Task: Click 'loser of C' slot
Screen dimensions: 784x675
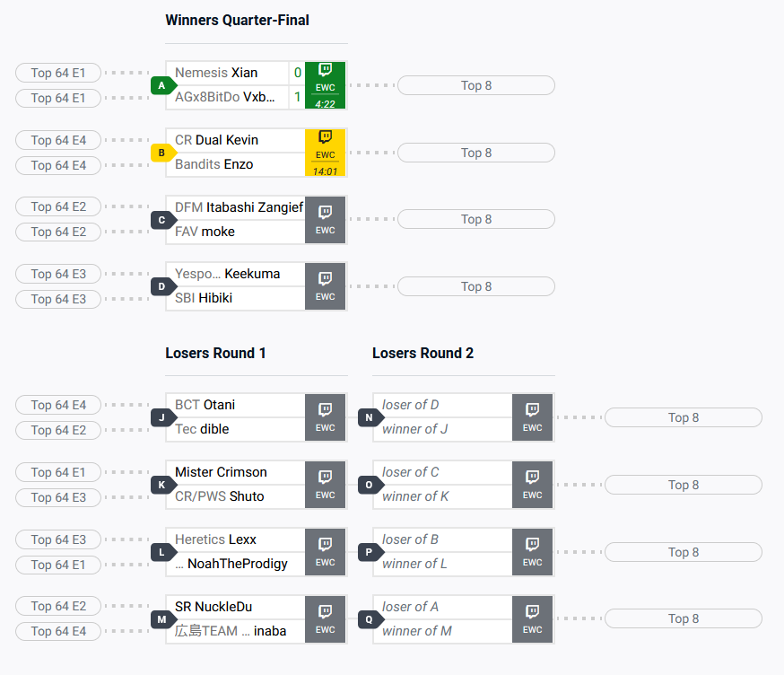Action: pos(411,472)
